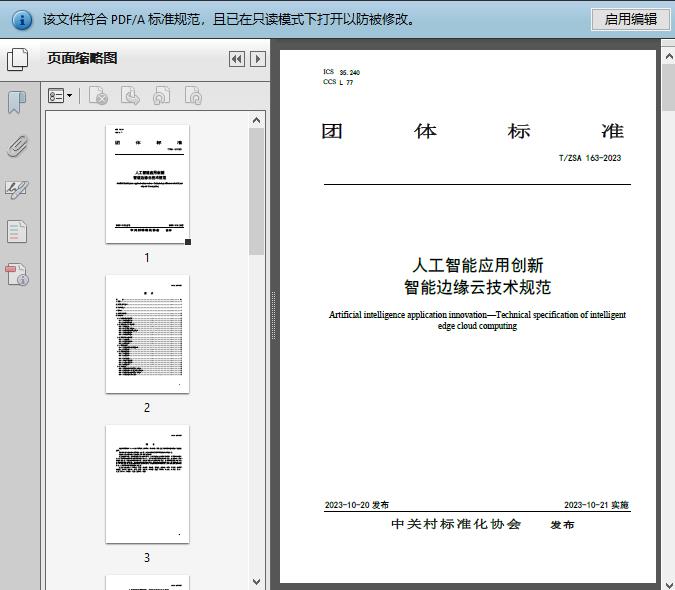Select page 2 thumbnail

click(x=147, y=334)
